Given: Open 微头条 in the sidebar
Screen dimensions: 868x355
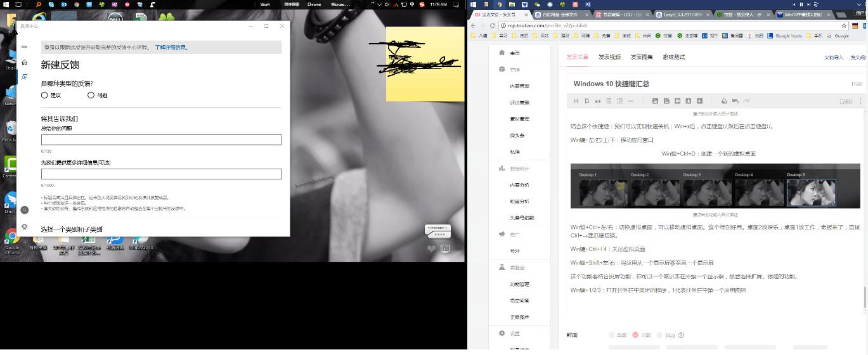Looking at the screenshot, I should 517,136.
